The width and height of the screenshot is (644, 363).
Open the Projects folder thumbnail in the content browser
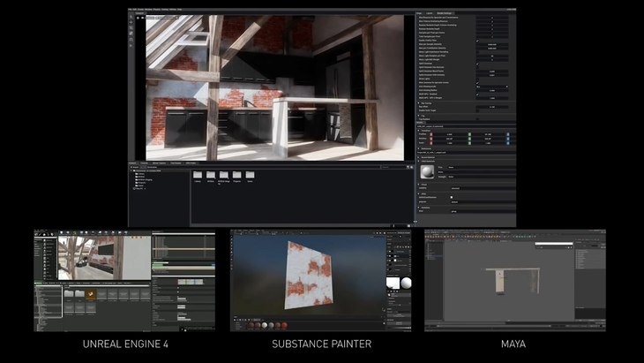237,175
